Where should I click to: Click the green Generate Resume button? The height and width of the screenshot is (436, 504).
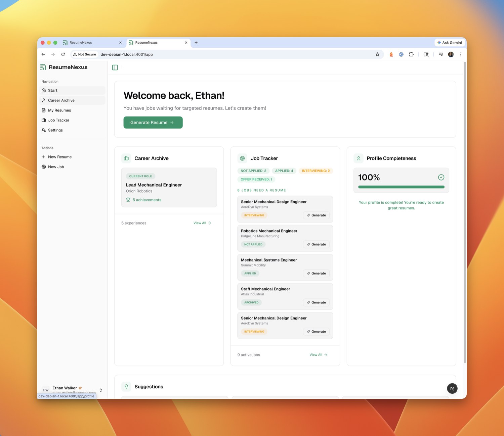[153, 123]
